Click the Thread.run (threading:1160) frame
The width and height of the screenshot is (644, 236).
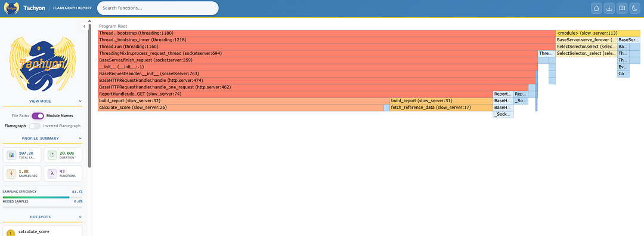tap(327, 47)
